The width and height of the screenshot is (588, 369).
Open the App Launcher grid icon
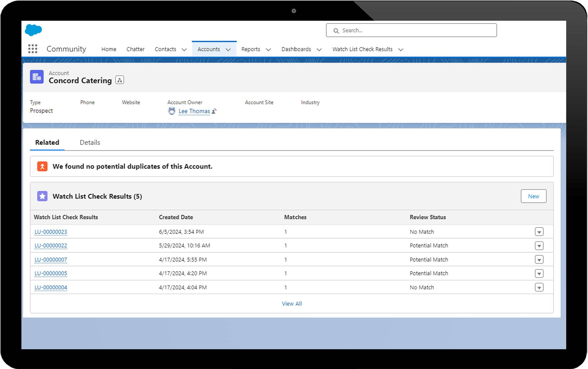33,49
